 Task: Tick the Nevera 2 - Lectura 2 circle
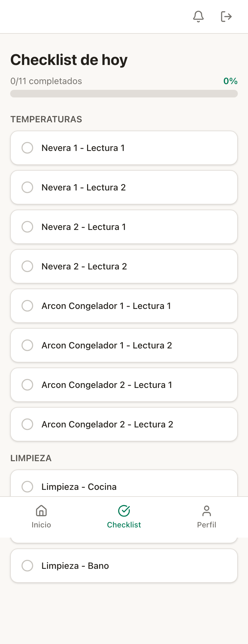27,266
